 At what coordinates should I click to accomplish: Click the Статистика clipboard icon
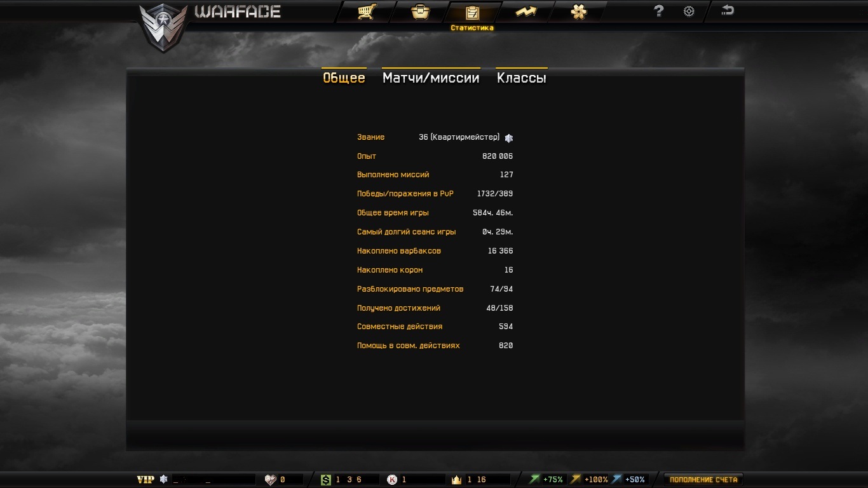tap(472, 12)
